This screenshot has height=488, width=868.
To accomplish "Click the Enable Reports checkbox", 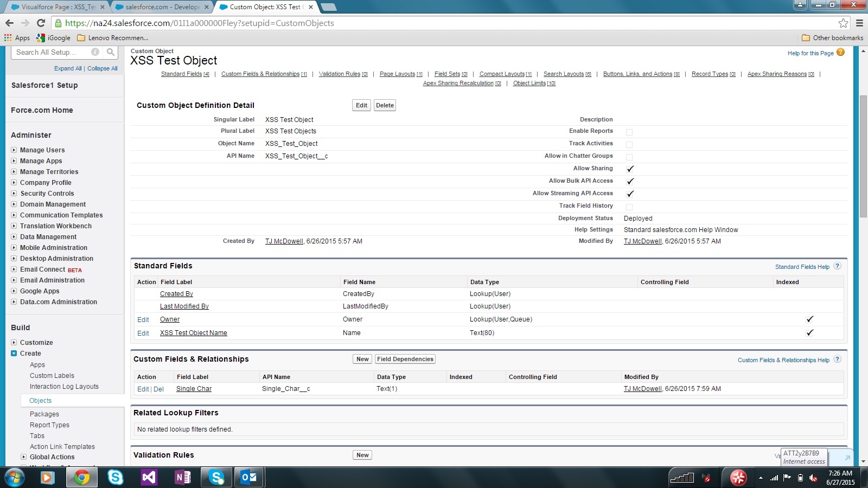I will point(629,132).
